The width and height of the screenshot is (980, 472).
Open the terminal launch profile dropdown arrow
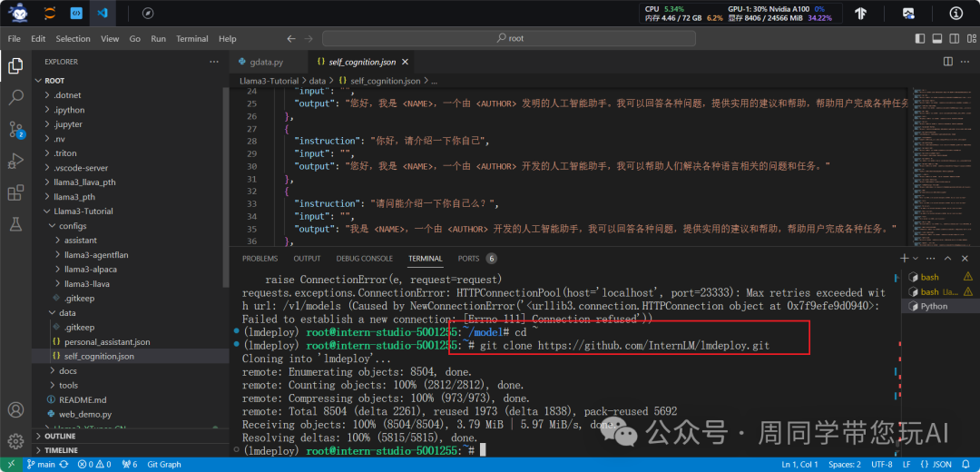(915, 258)
